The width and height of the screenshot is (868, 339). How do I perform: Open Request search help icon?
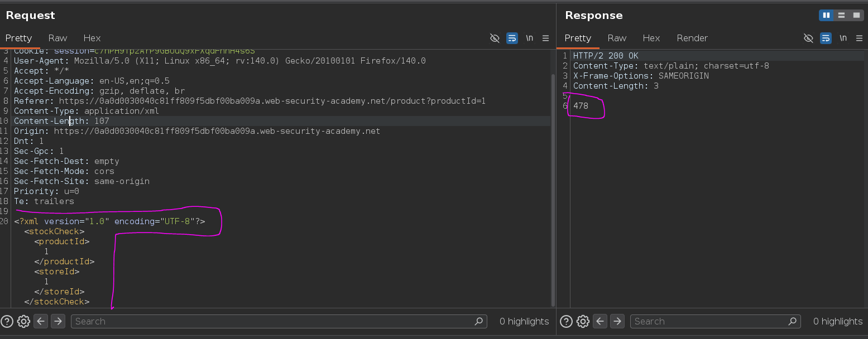(x=7, y=321)
